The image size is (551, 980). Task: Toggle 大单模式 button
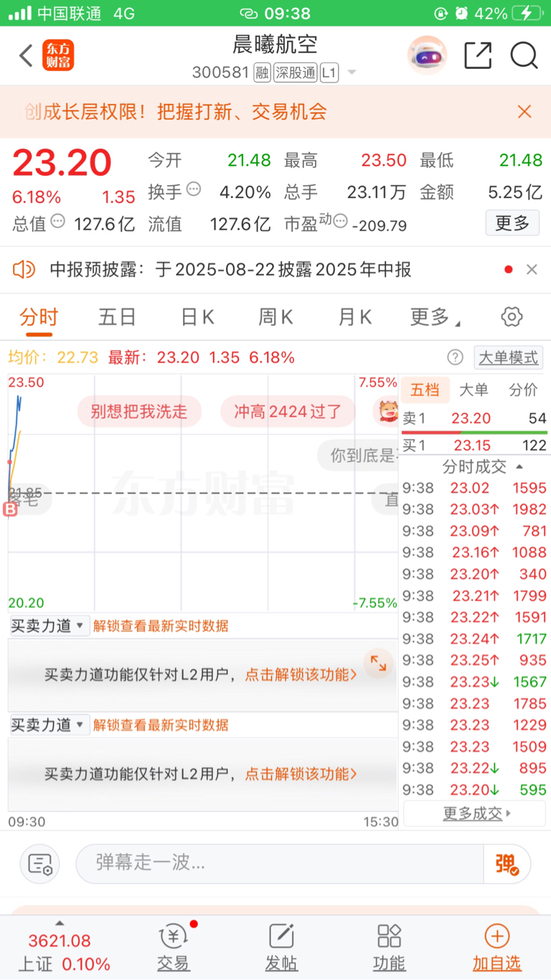509,357
